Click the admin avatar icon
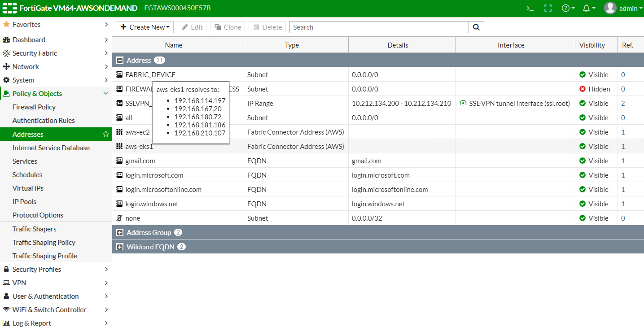The height and width of the screenshot is (335, 644). 610,8
